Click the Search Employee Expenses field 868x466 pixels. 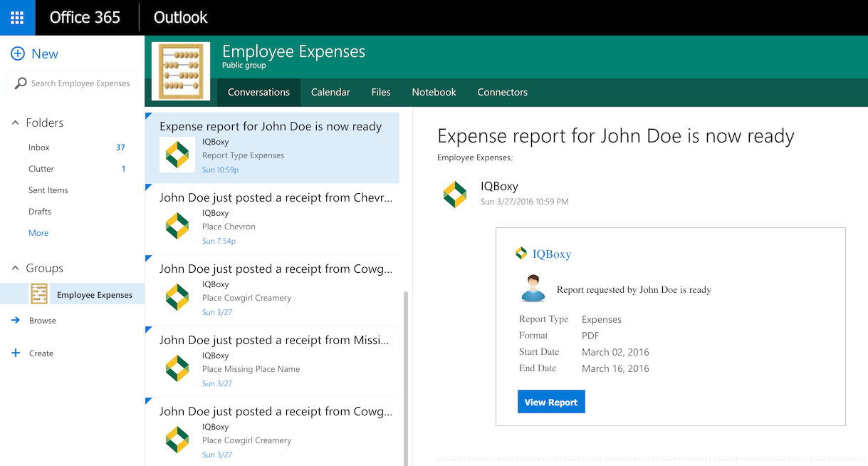point(72,83)
